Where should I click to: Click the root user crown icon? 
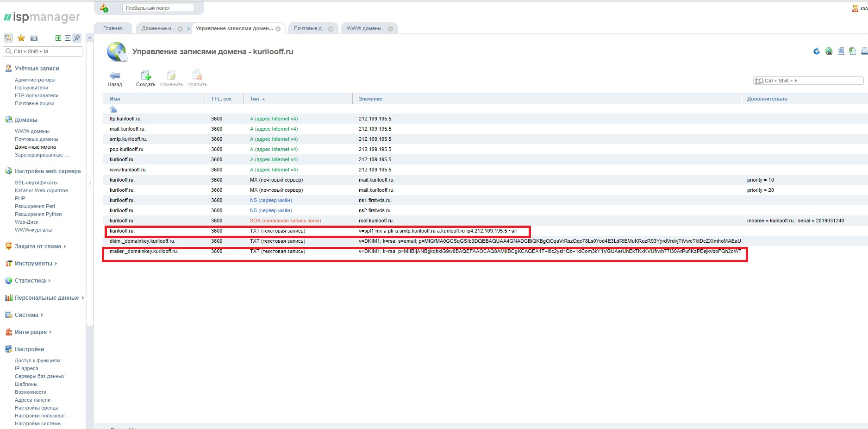[x=855, y=8]
